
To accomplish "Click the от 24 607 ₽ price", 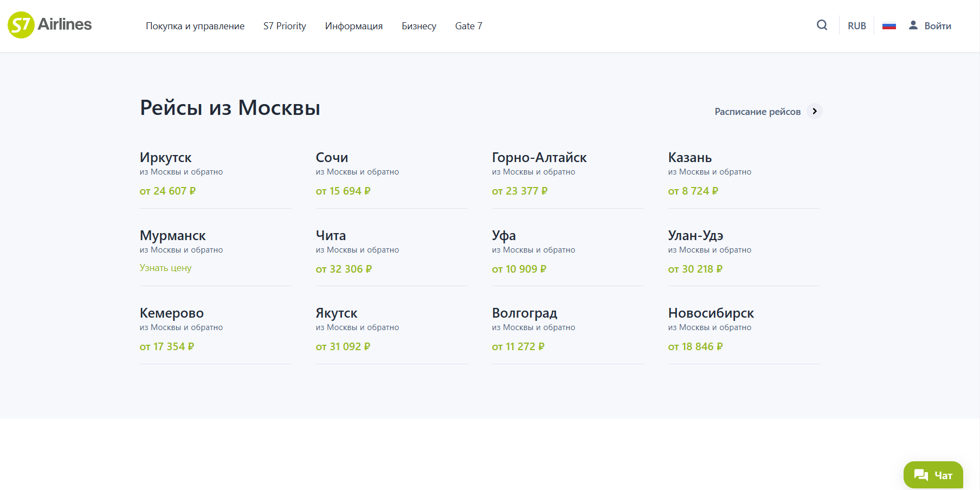I will click(x=167, y=191).
